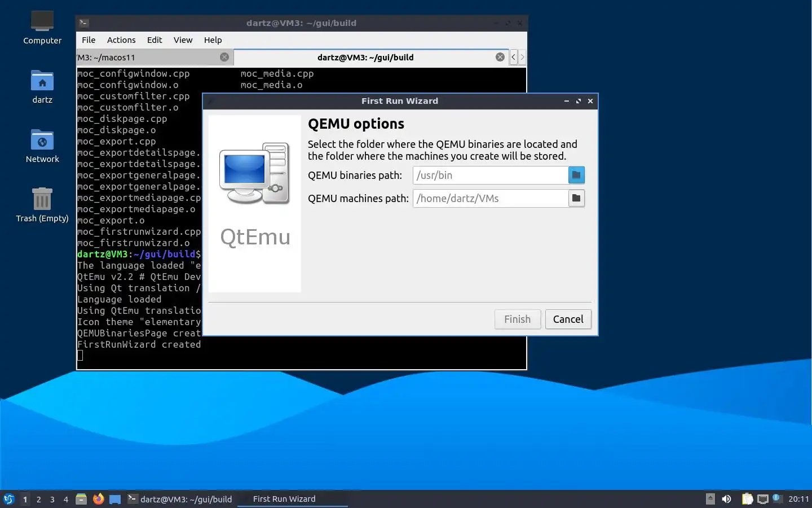
Task: Open the View menu in terminal
Action: (183, 40)
